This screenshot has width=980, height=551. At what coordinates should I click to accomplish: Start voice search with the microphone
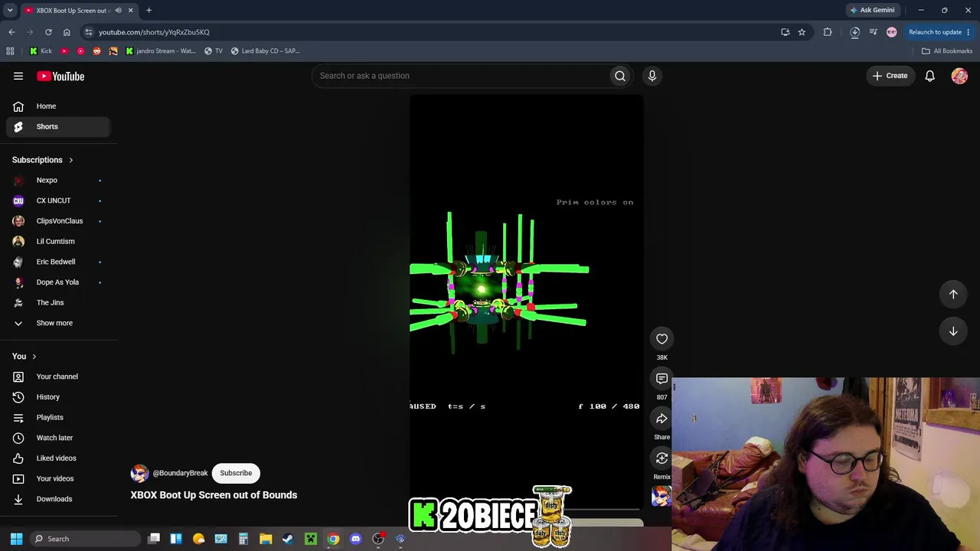(652, 76)
